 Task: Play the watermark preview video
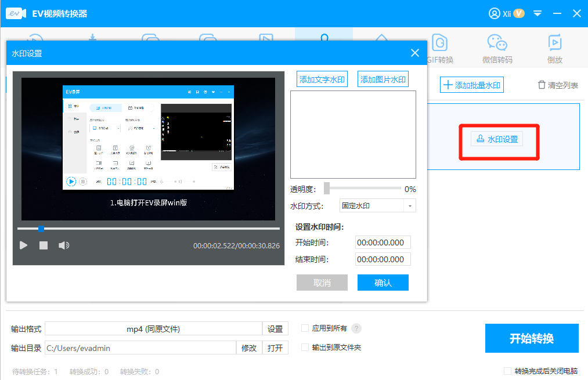point(24,245)
